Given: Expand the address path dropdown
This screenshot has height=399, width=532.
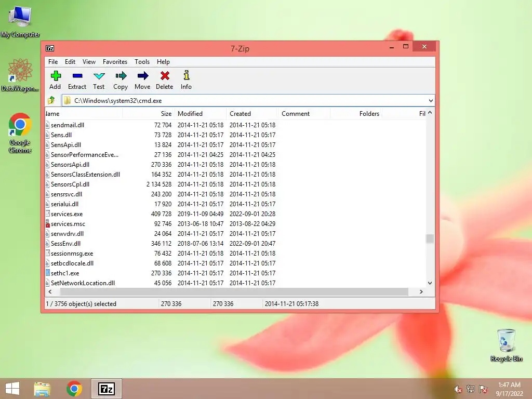Looking at the screenshot, I should tap(431, 101).
